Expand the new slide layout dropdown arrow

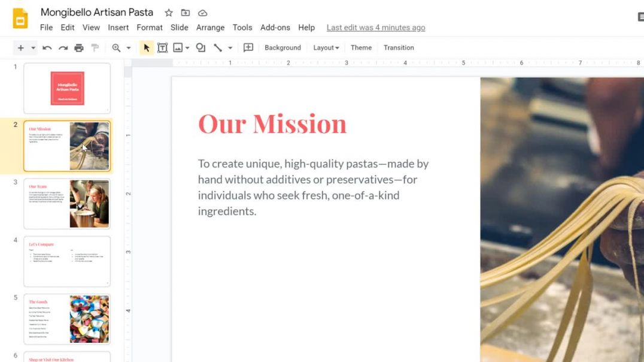(x=34, y=48)
